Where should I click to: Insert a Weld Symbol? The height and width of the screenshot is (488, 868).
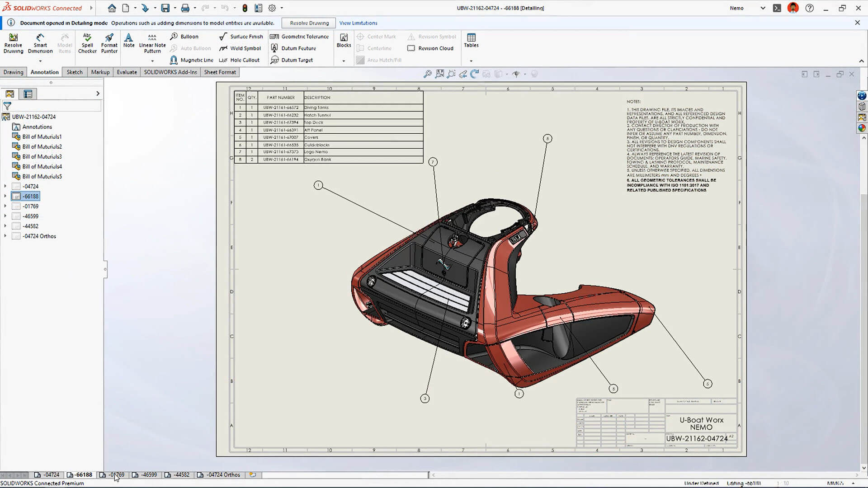(x=240, y=48)
